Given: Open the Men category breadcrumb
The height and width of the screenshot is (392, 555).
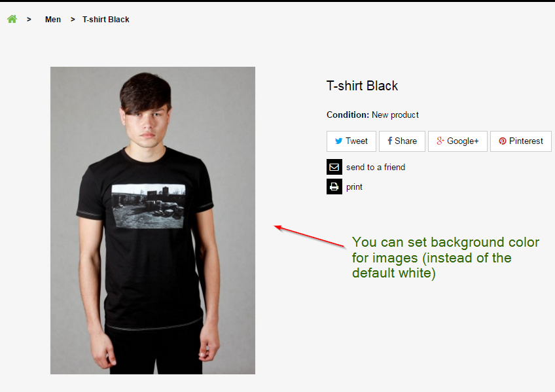Looking at the screenshot, I should [53, 20].
